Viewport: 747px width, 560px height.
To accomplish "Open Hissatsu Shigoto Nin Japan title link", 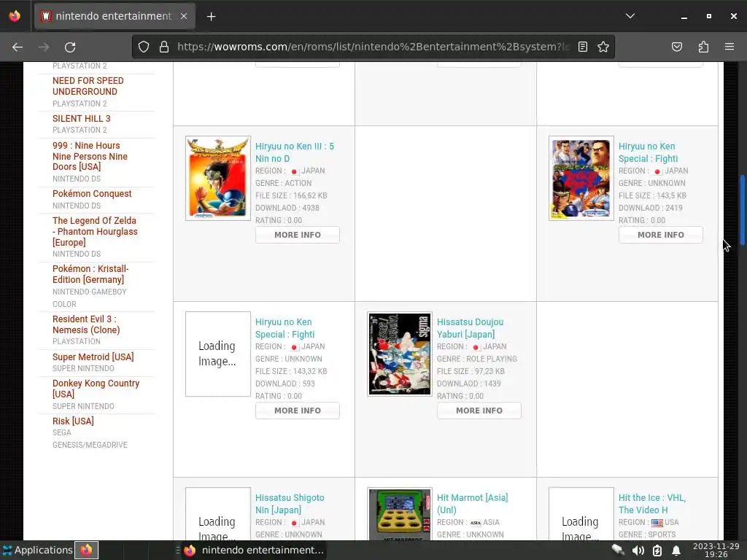I will (x=290, y=504).
